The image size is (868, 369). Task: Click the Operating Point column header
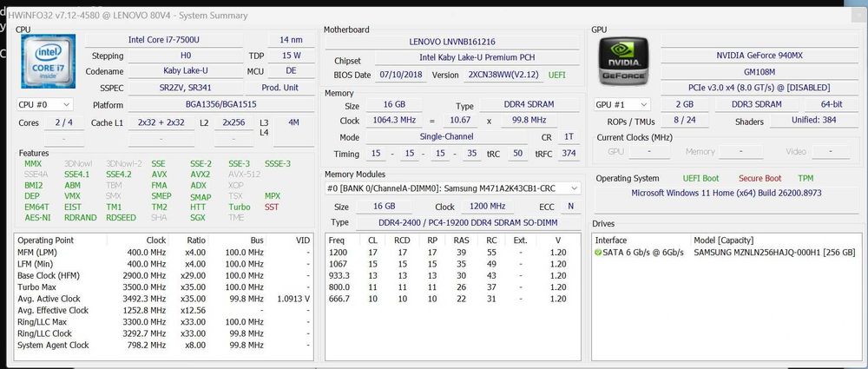coord(61,240)
